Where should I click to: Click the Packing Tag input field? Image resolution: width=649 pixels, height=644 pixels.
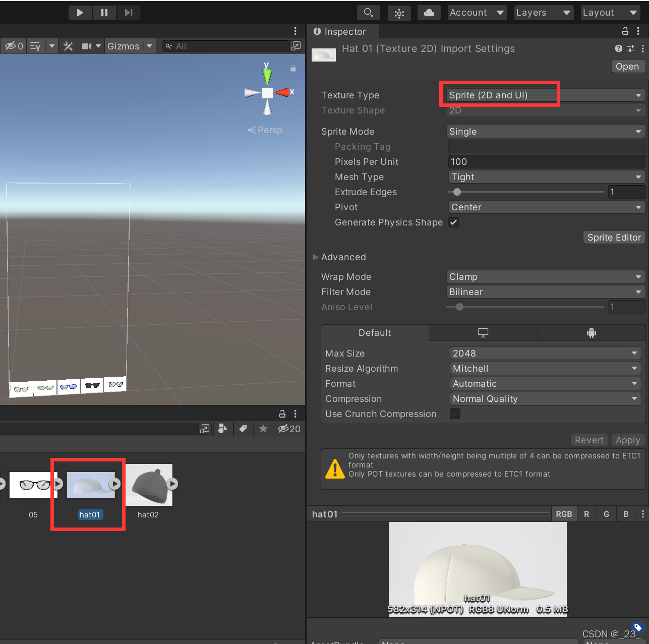547,147
